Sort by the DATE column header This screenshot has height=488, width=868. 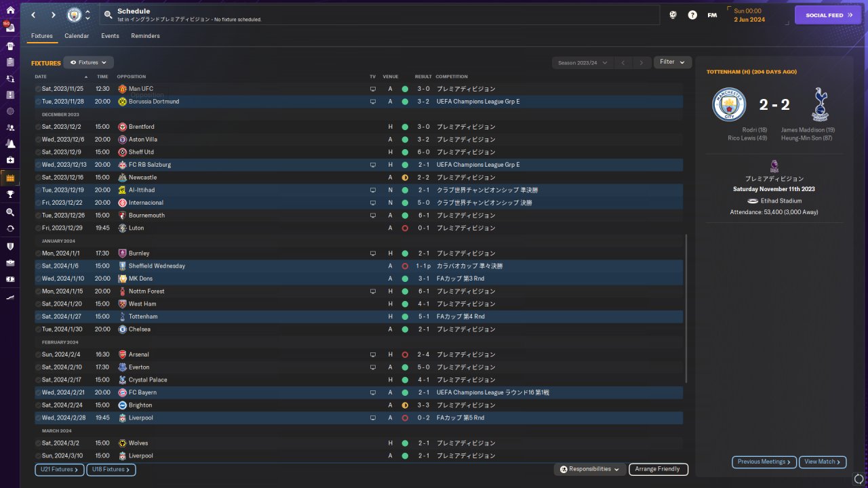(x=41, y=77)
